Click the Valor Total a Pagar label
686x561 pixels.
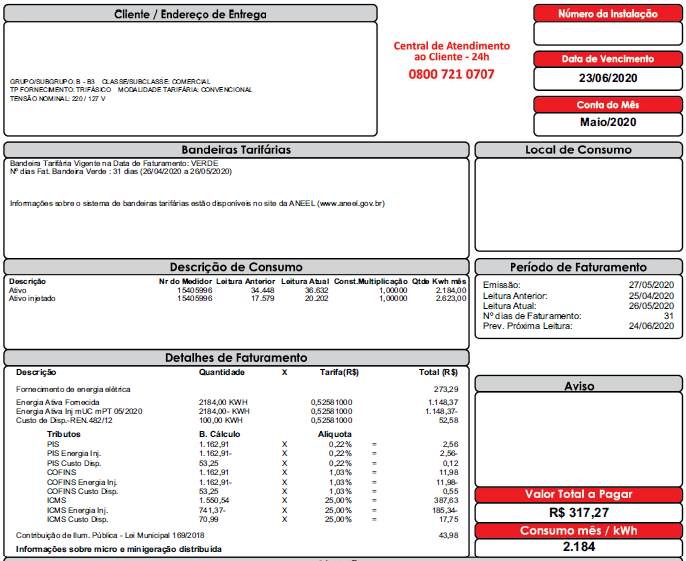(578, 494)
